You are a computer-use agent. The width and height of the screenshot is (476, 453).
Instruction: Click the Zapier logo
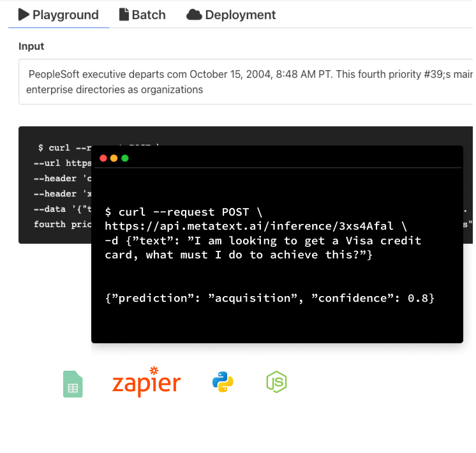146,383
